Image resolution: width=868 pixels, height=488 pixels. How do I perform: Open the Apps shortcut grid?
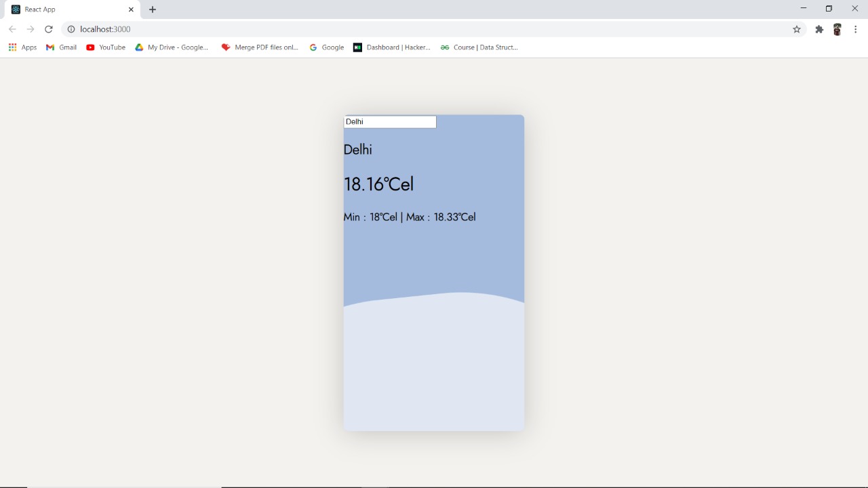coord(12,47)
